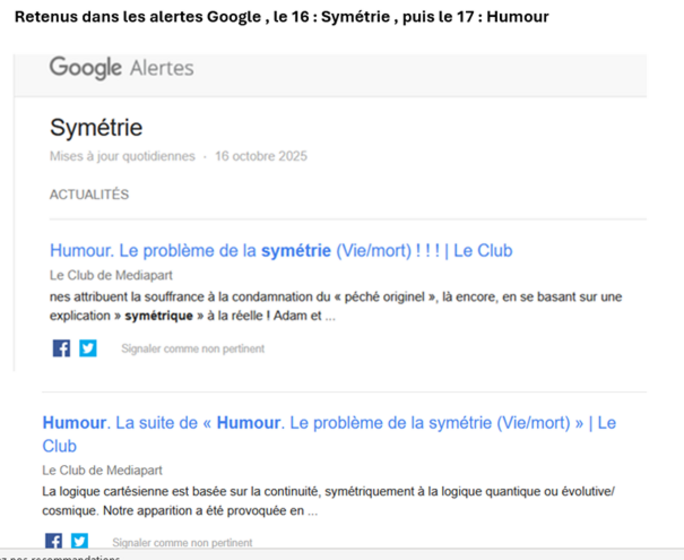Flag the first article via 'Signaler comme non pertinent'
Image resolution: width=684 pixels, height=560 pixels.
coord(193,349)
